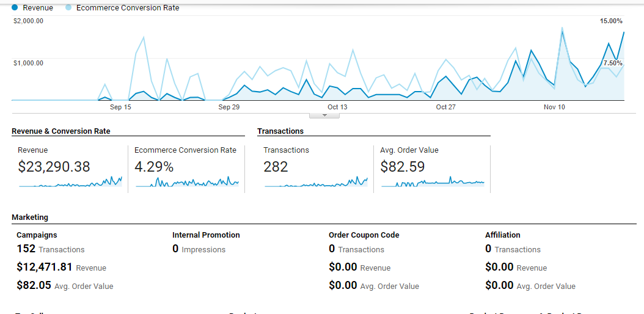Click the Nov 10 date on chart axis
Image resolution: width=644 pixels, height=314 pixels.
pyautogui.click(x=554, y=107)
